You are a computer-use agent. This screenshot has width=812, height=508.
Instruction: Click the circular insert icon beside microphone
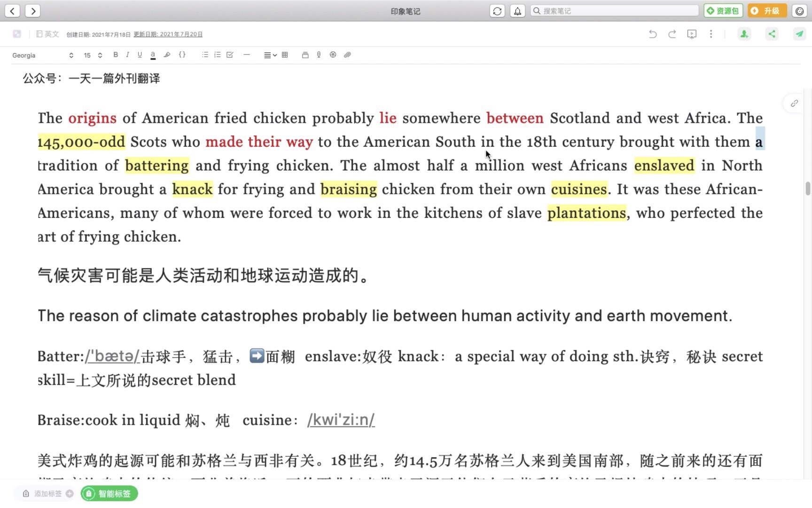(x=333, y=55)
